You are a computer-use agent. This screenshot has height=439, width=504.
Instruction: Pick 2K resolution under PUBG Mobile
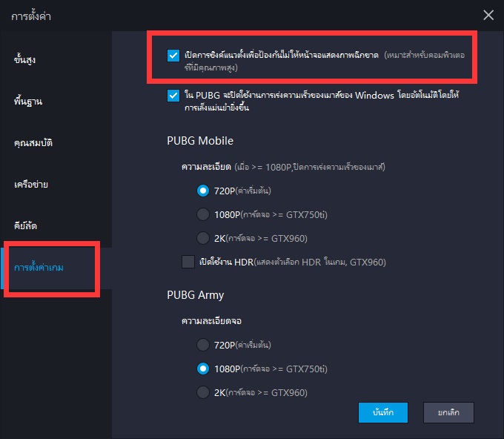coord(202,238)
